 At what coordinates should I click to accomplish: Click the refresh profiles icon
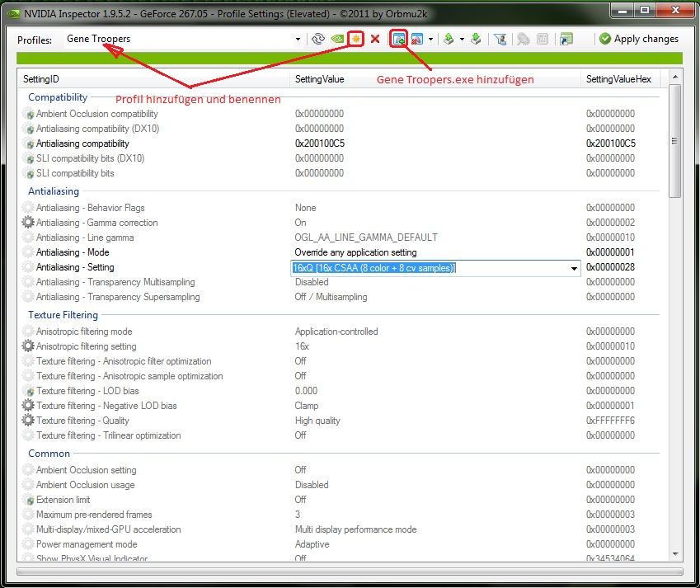point(318,39)
